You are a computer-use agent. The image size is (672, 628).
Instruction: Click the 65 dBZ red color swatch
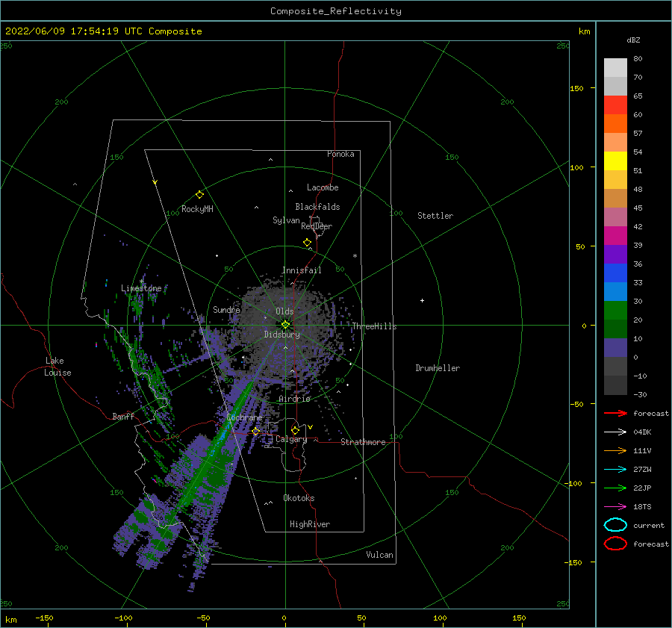(x=615, y=105)
